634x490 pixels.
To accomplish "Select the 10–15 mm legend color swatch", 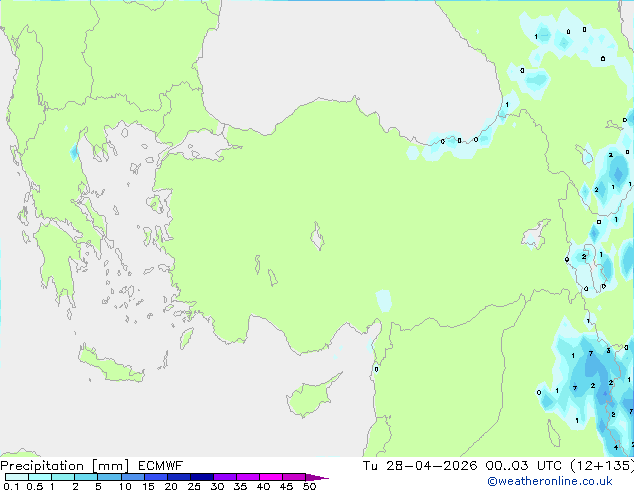I will point(132,477).
